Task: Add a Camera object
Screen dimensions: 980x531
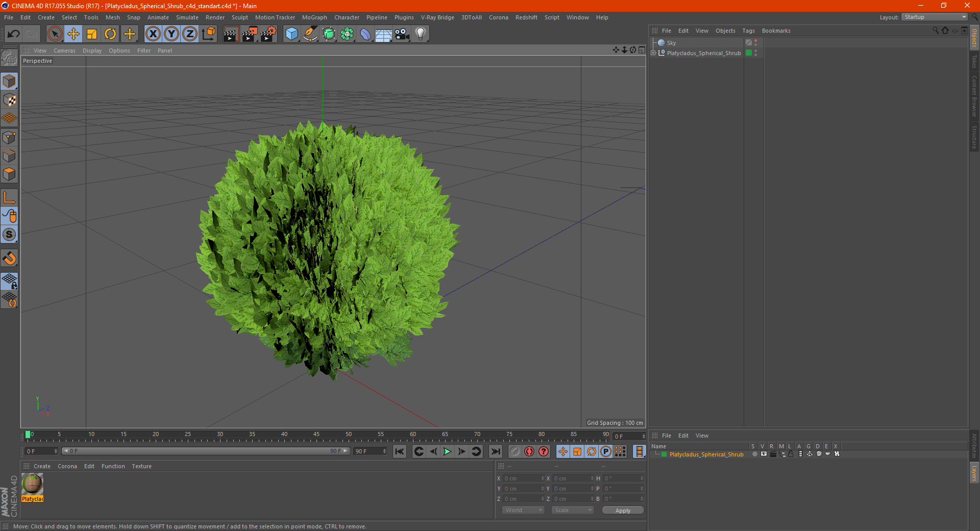Action: tap(402, 34)
